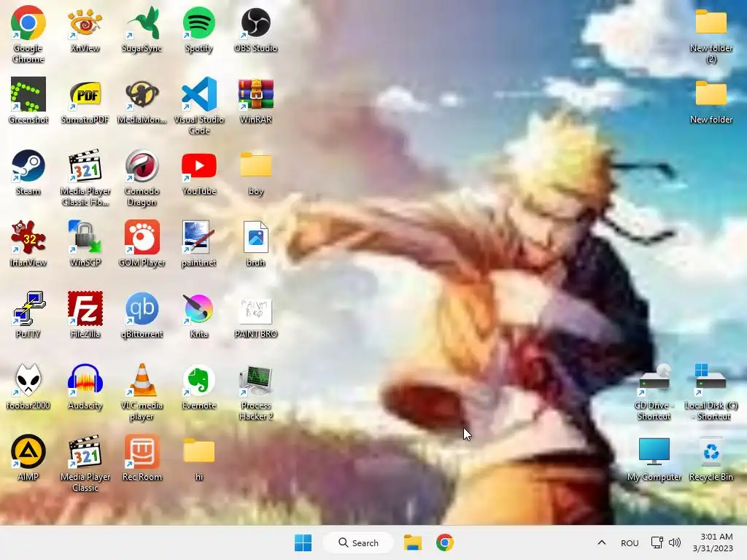Select the Steam shortcut

[x=28, y=166]
